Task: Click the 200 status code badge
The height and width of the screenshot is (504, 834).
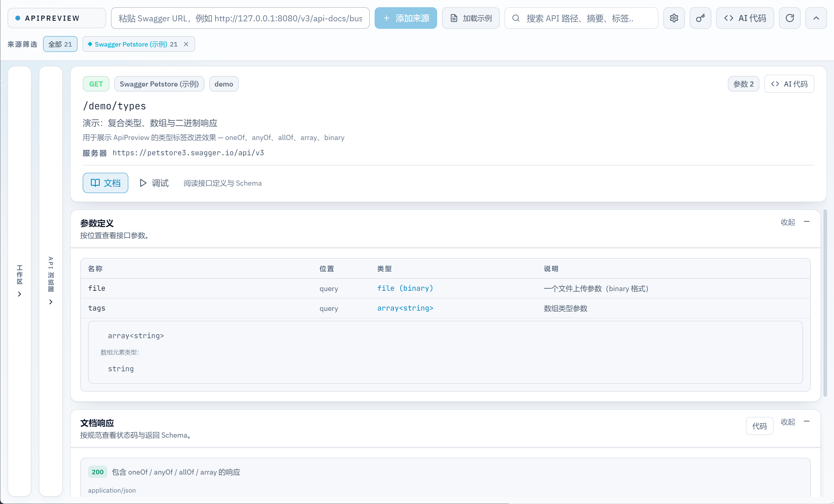Action: (97, 472)
